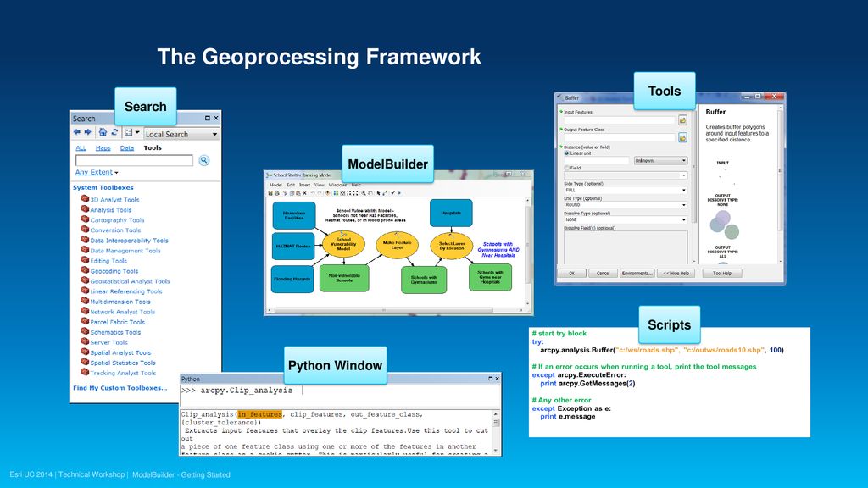Viewport: 868px width, 488px height.
Task: Switch to Tools search tab
Action: click(153, 147)
